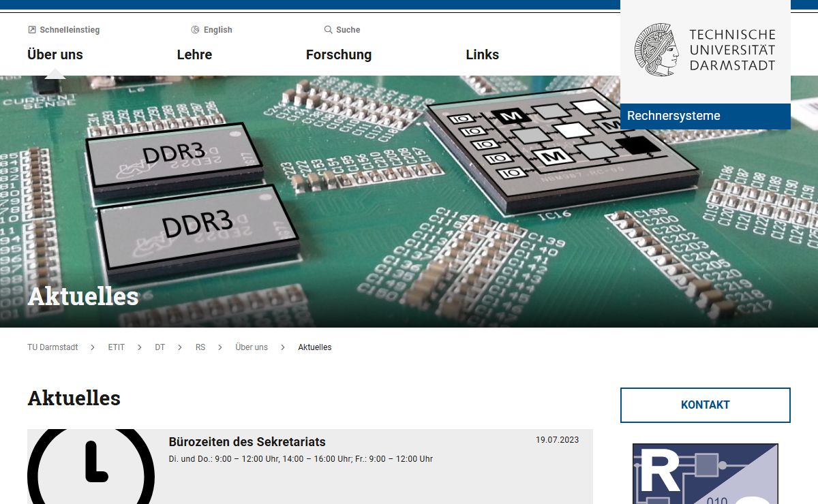The height and width of the screenshot is (504, 818).
Task: Click the chevron after DT breadcrumb
Action: tap(180, 347)
